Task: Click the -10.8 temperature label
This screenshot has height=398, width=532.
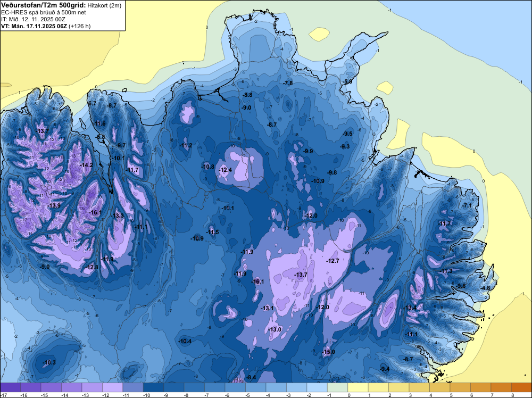Action: click(208, 167)
